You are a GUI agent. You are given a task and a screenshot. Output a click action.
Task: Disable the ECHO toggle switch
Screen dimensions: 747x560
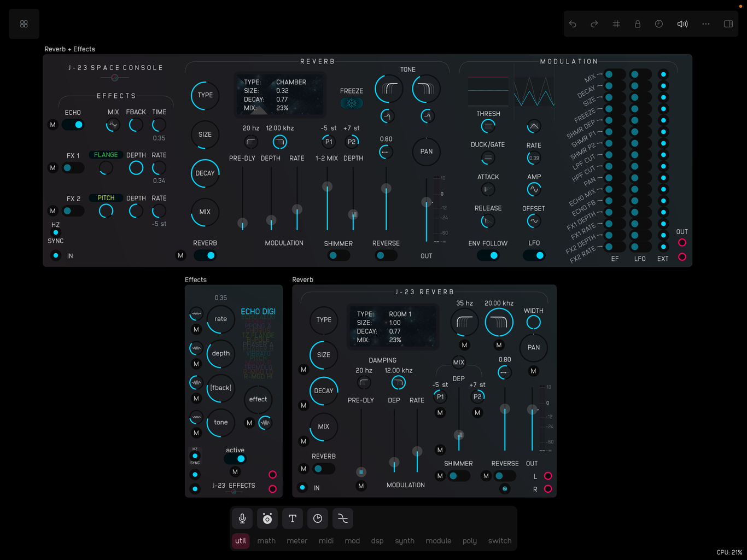(x=73, y=125)
